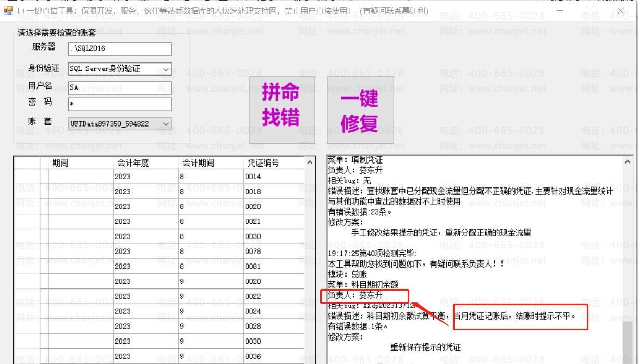Select voucher number cell 0028
The height and width of the screenshot is (364, 638).
coord(274,326)
